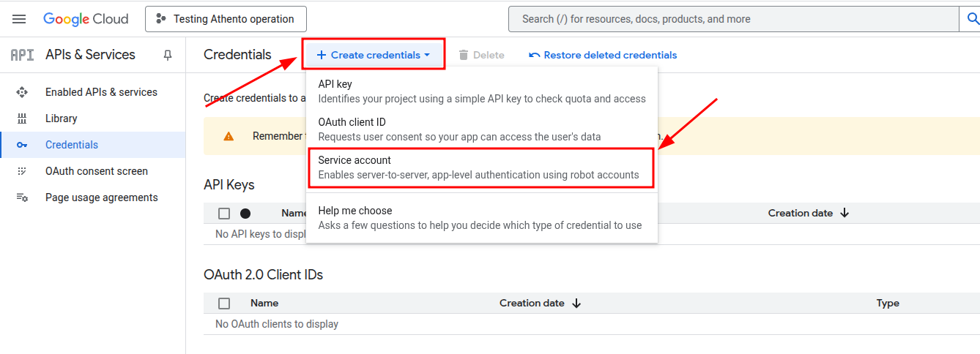
Task: Open Credentials in the sidebar
Action: click(72, 145)
